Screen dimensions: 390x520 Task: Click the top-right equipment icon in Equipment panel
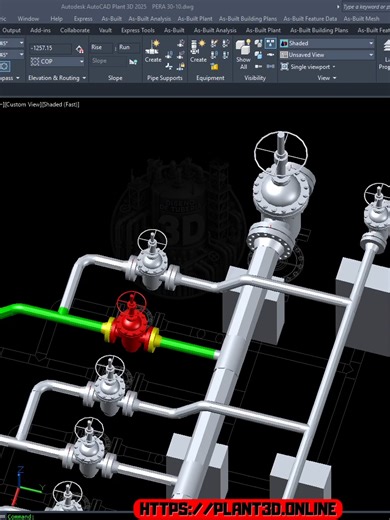[x=226, y=43]
